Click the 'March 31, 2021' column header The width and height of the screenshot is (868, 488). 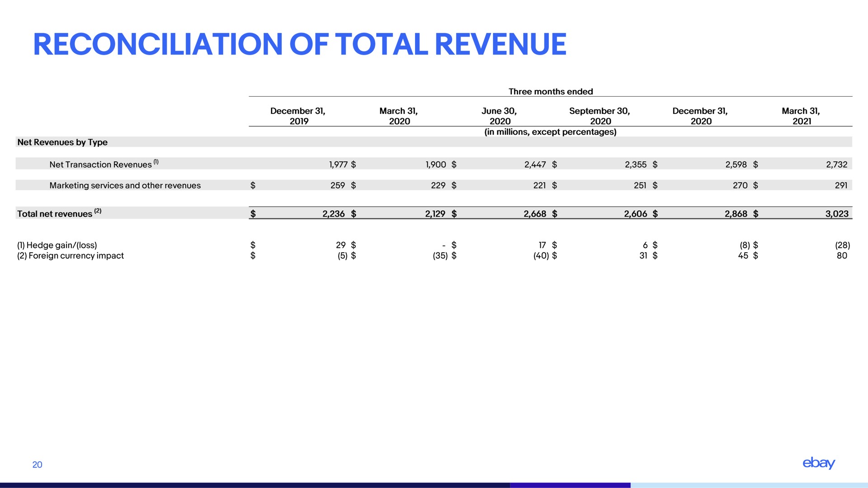click(801, 116)
